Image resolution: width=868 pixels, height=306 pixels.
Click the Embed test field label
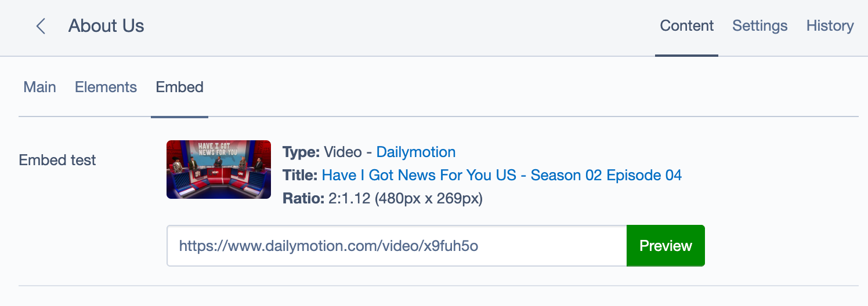click(57, 161)
